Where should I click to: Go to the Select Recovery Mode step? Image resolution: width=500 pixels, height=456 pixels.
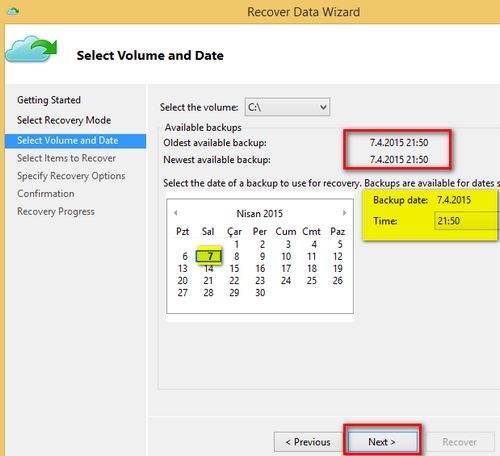64,120
